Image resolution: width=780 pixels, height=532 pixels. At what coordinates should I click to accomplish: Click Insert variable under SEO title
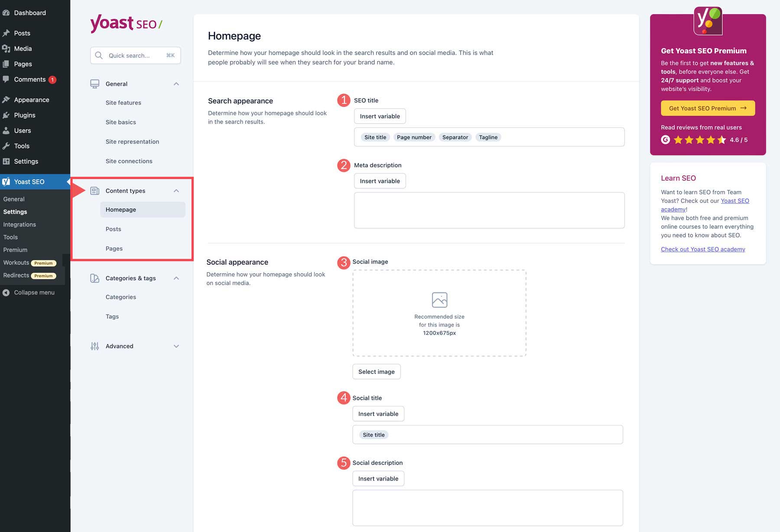380,116
